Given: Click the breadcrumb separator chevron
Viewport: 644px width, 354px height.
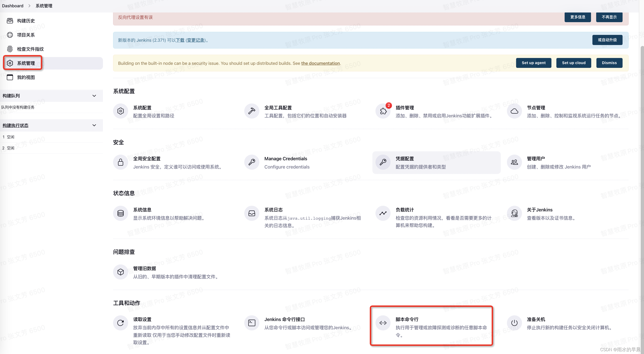Looking at the screenshot, I should tap(29, 6).
